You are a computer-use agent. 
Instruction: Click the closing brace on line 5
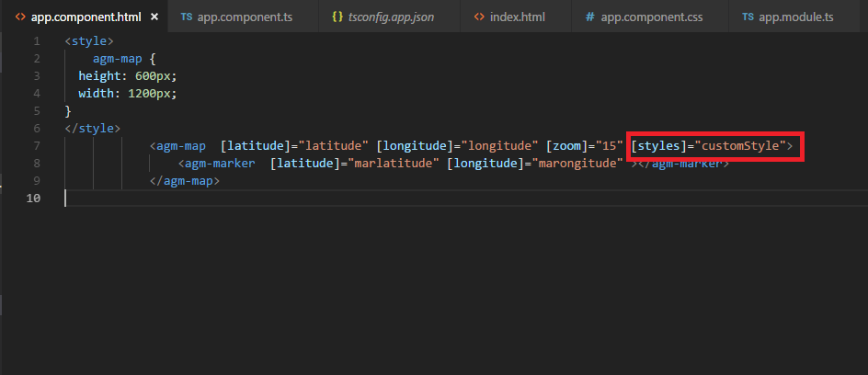[68, 111]
